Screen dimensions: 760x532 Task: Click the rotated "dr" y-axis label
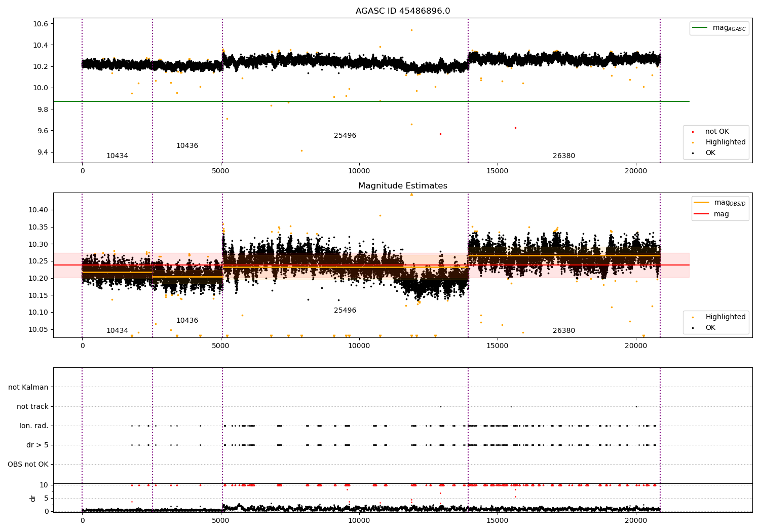click(x=33, y=498)
